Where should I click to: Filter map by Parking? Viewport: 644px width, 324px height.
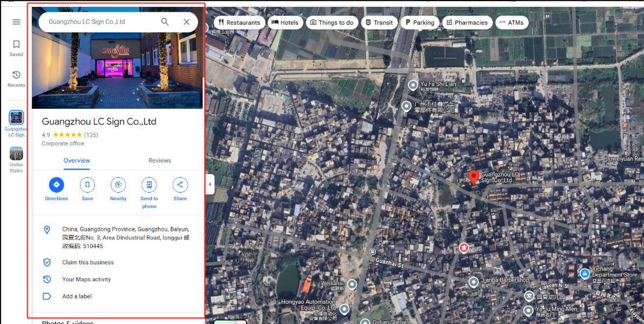click(x=420, y=23)
